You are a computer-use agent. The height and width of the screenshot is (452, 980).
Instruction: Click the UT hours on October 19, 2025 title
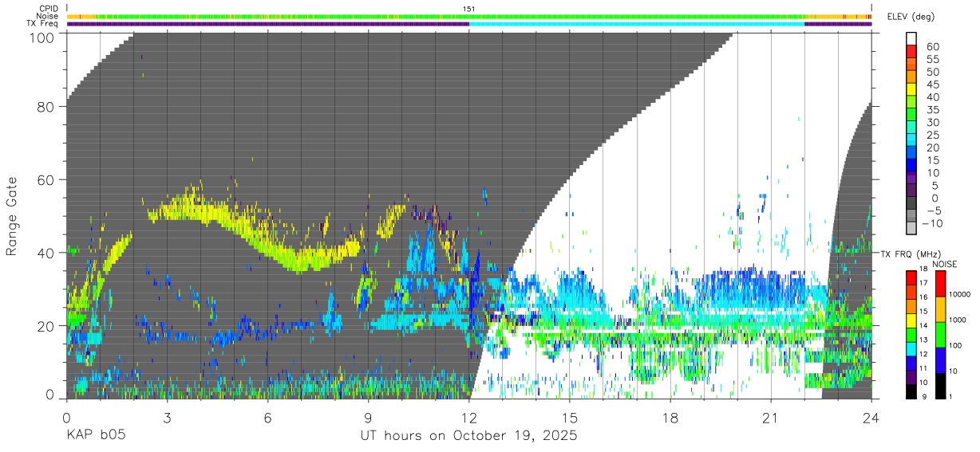coord(469,436)
